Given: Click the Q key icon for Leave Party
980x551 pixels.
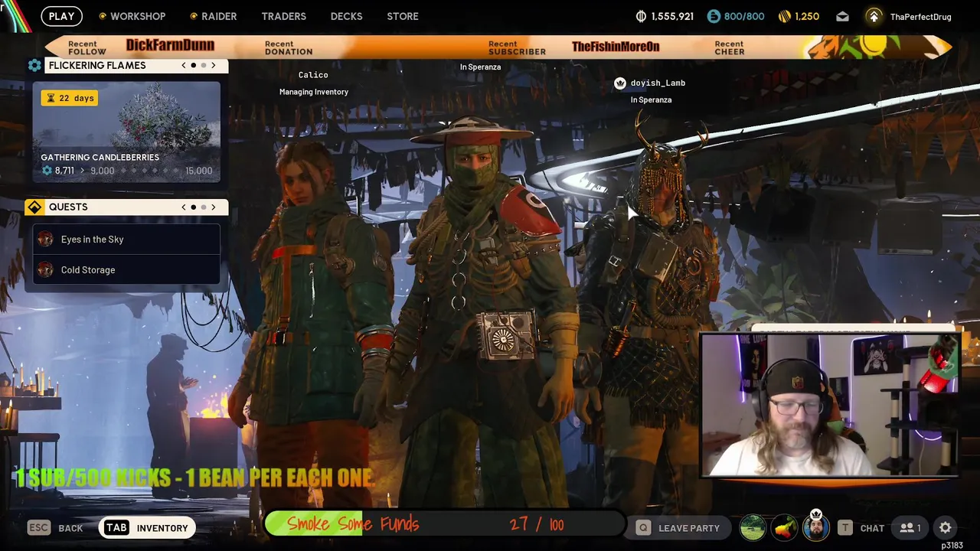Looking at the screenshot, I should click(643, 528).
